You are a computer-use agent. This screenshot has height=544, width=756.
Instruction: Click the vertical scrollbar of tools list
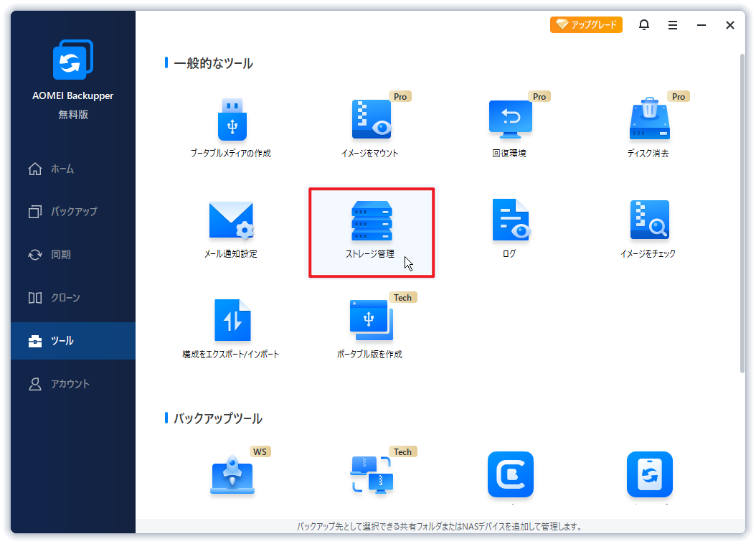pos(742,213)
